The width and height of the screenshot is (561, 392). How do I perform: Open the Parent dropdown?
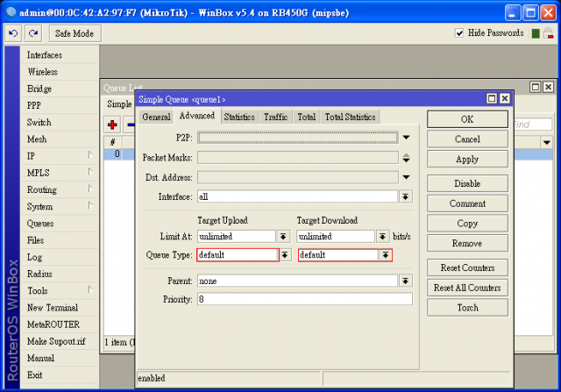pyautogui.click(x=405, y=281)
